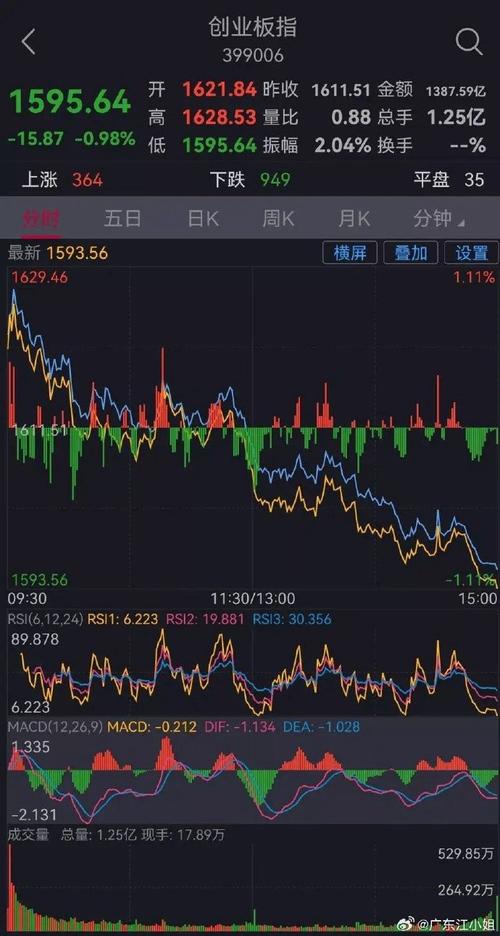
Task: Tap the 11:30/13:00 time axis label
Action: [252, 598]
